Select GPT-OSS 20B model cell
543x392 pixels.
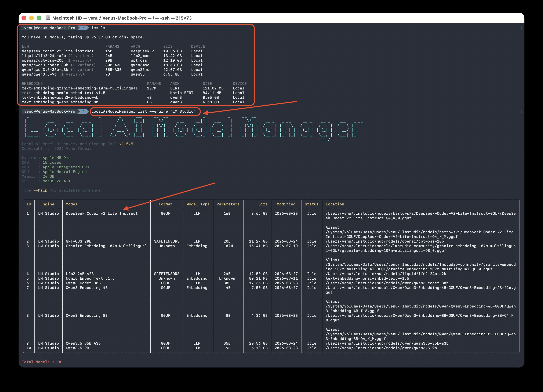coord(79,241)
